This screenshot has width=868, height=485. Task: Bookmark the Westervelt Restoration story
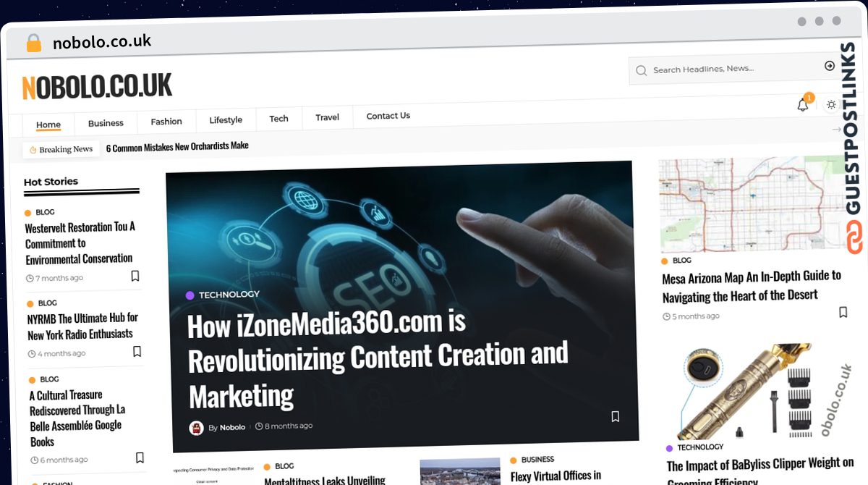coord(135,276)
